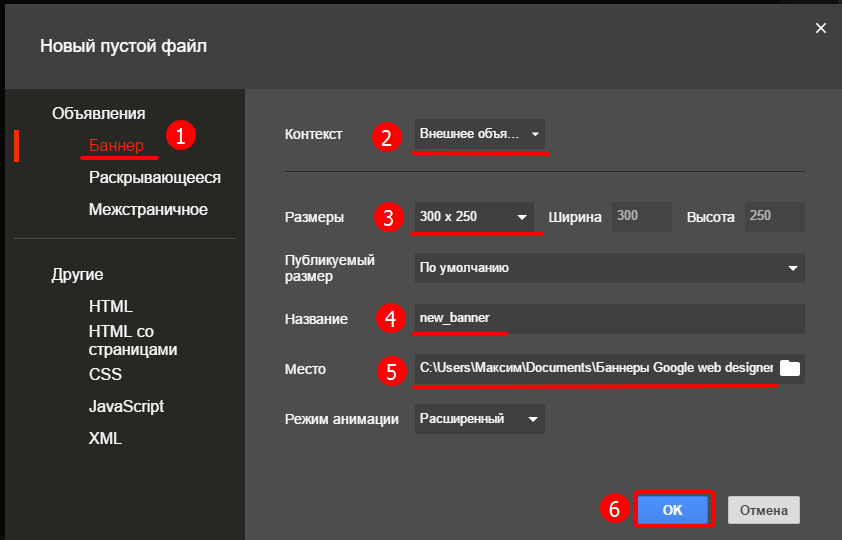Choose HTML со страницами file type
This screenshot has width=842, height=540.
[133, 340]
